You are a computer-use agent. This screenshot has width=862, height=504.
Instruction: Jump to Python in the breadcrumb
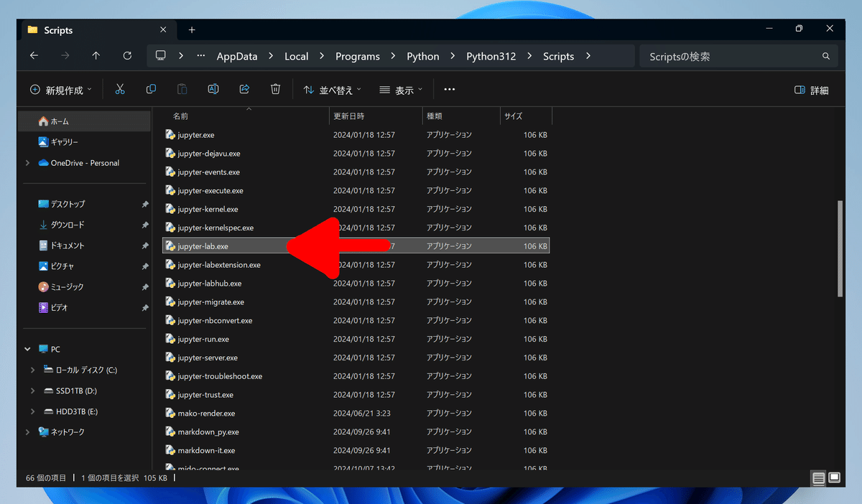(423, 56)
